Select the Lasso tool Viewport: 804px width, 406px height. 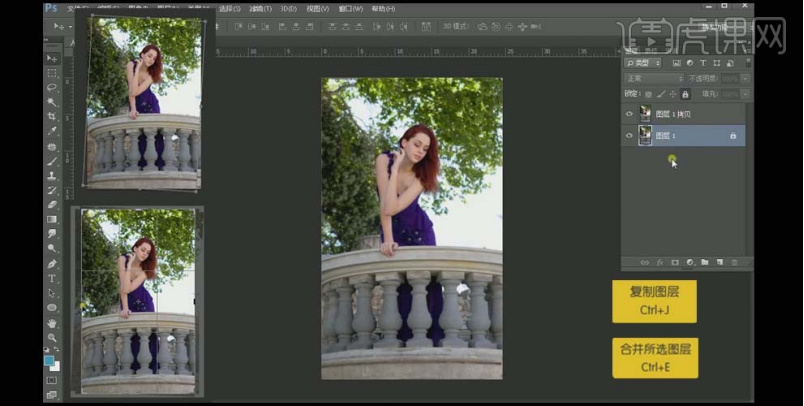pyautogui.click(x=52, y=87)
